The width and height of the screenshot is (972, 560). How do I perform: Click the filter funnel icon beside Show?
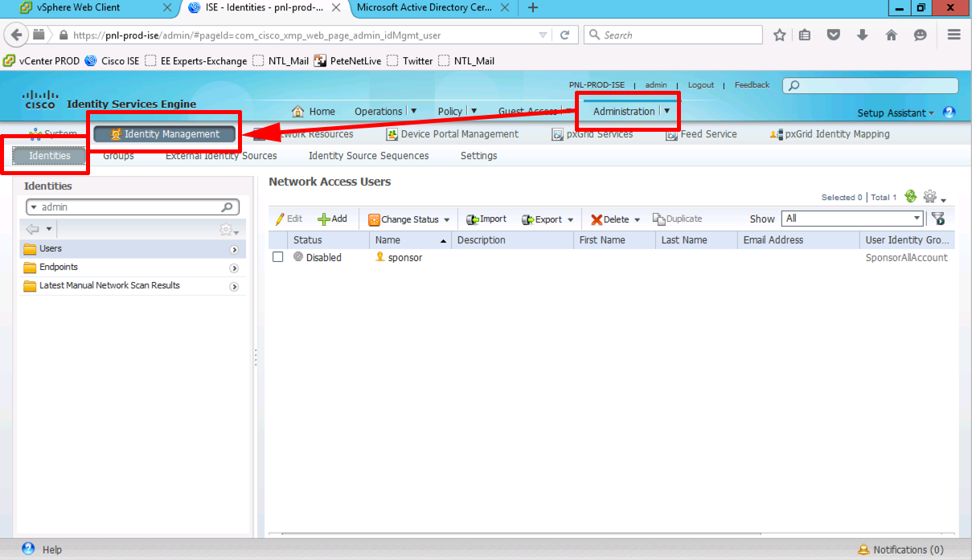click(937, 219)
